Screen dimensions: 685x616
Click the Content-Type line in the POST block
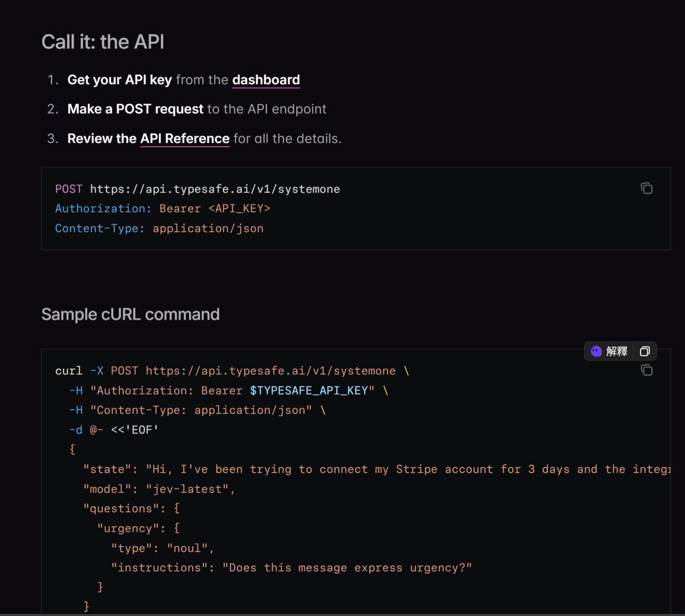tap(160, 228)
